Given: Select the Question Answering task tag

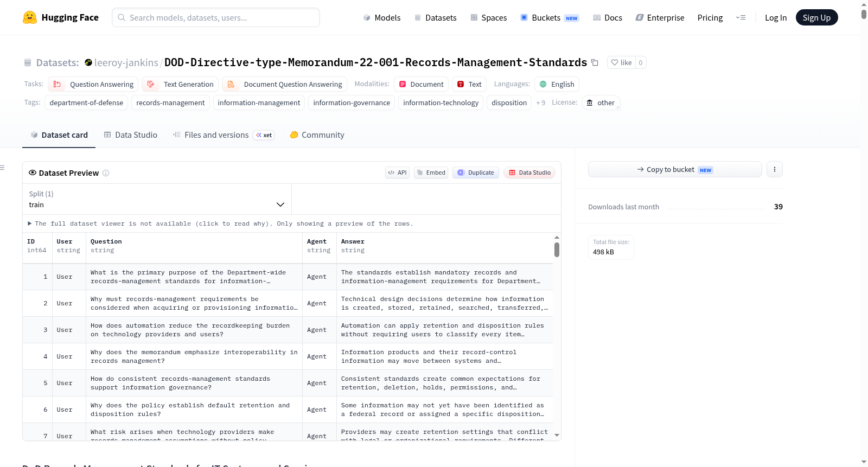Looking at the screenshot, I should (93, 84).
